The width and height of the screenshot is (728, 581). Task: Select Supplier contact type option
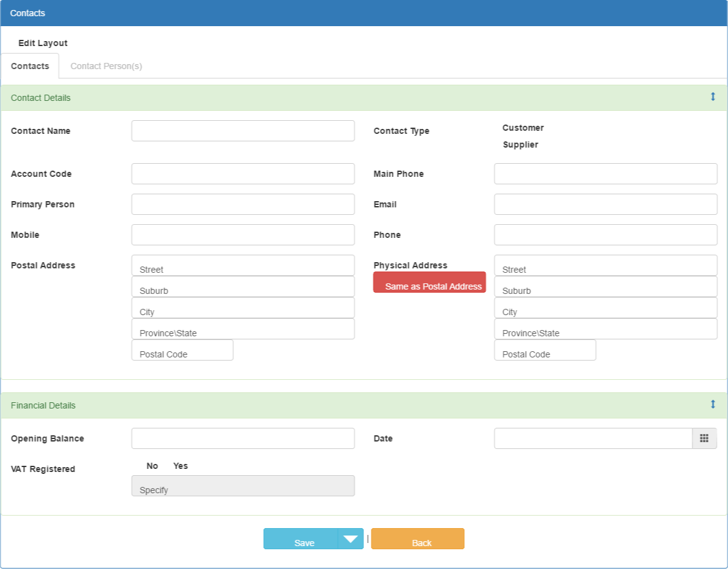[x=520, y=144]
